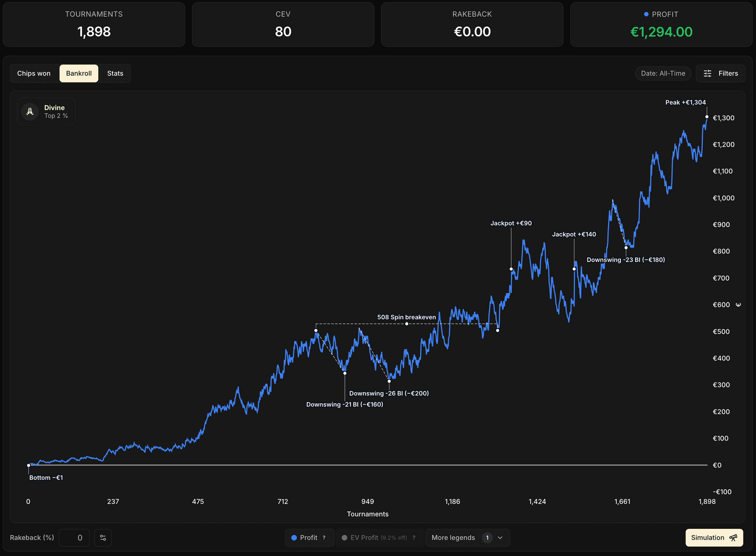
Task: Open the Date: All-Time selector
Action: click(662, 73)
